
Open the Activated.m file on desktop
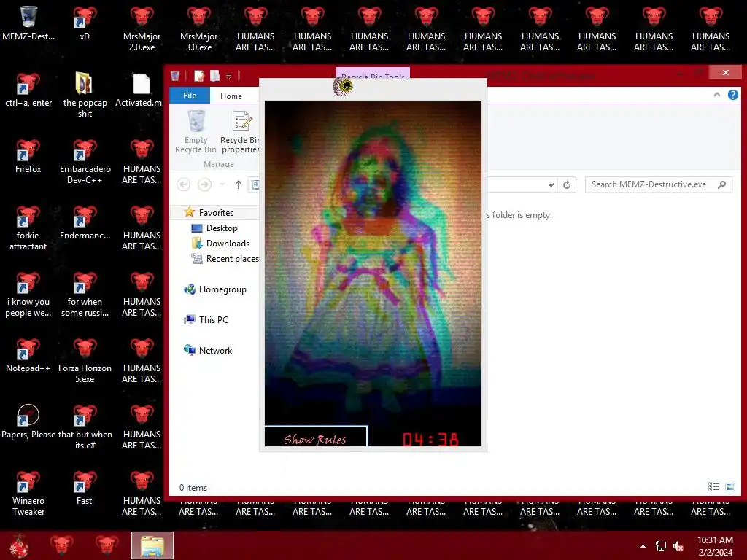pyautogui.click(x=141, y=90)
